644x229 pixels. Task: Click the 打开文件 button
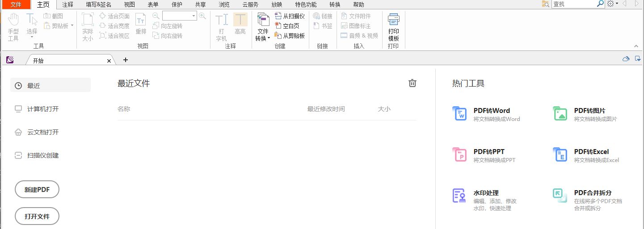(x=37, y=217)
